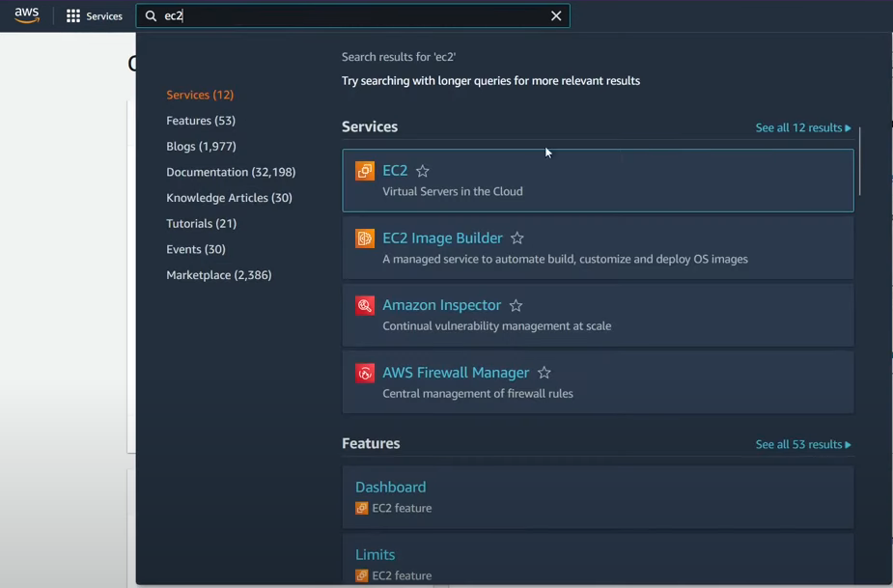Select Knowledge Articles (30) filter
Image resolution: width=893 pixels, height=588 pixels.
tap(229, 198)
